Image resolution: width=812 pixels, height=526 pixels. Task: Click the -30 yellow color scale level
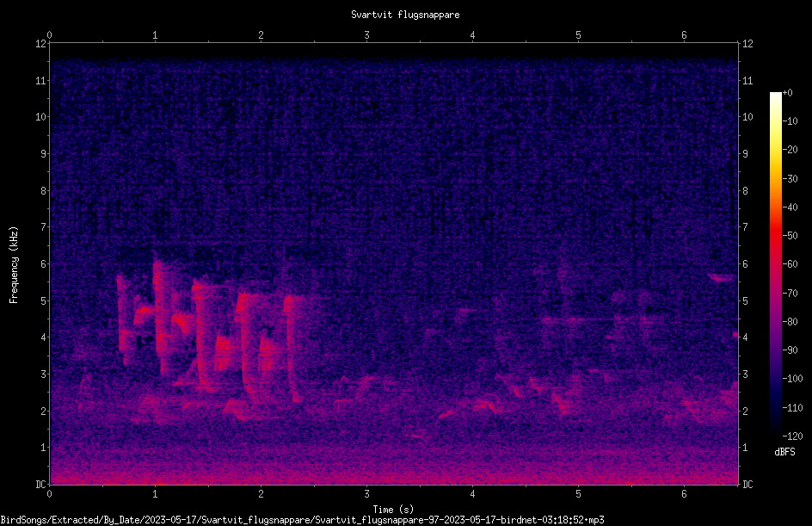coord(790,179)
